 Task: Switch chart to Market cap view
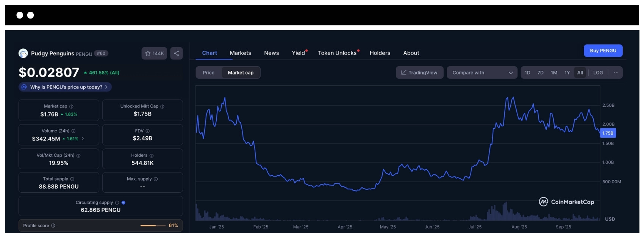241,73
